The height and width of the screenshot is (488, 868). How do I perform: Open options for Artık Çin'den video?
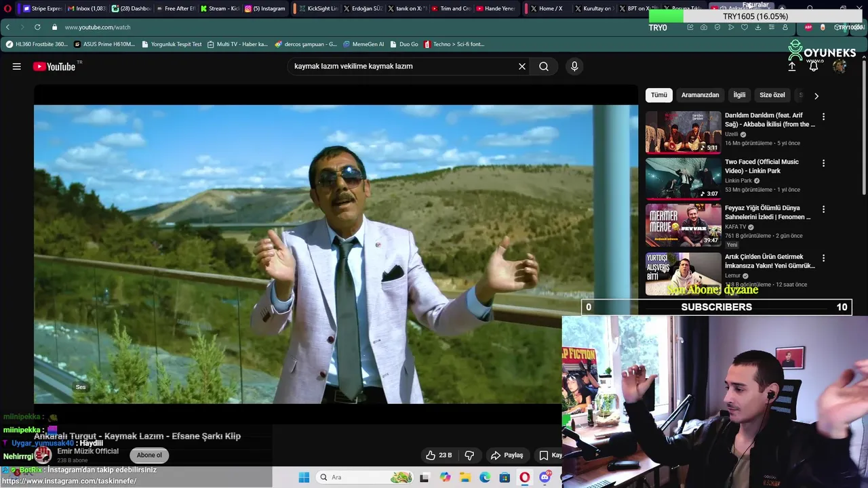[x=824, y=258]
